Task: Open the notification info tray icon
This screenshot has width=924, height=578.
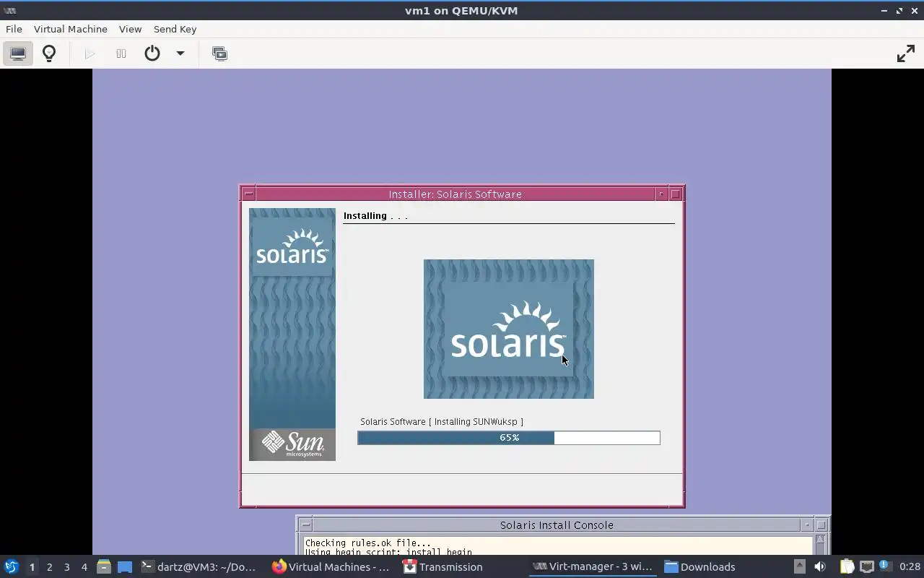Action: [x=885, y=566]
